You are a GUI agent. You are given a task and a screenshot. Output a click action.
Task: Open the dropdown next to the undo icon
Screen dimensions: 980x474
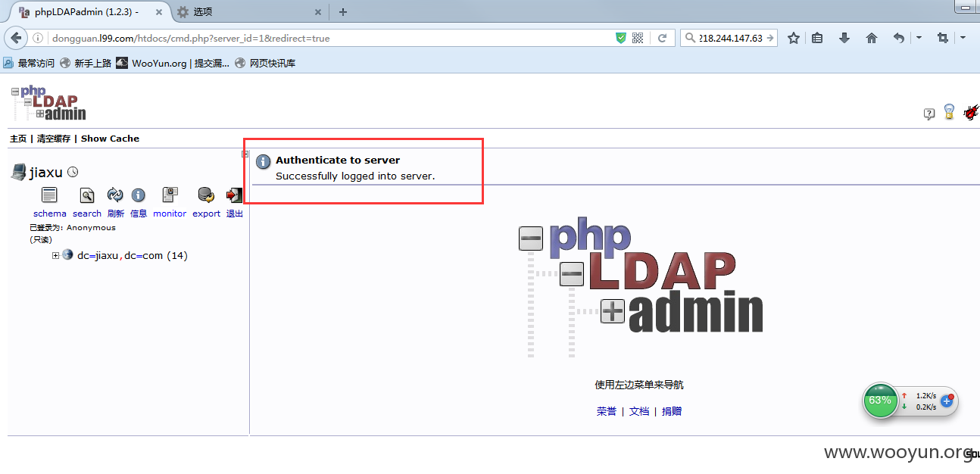point(918,38)
